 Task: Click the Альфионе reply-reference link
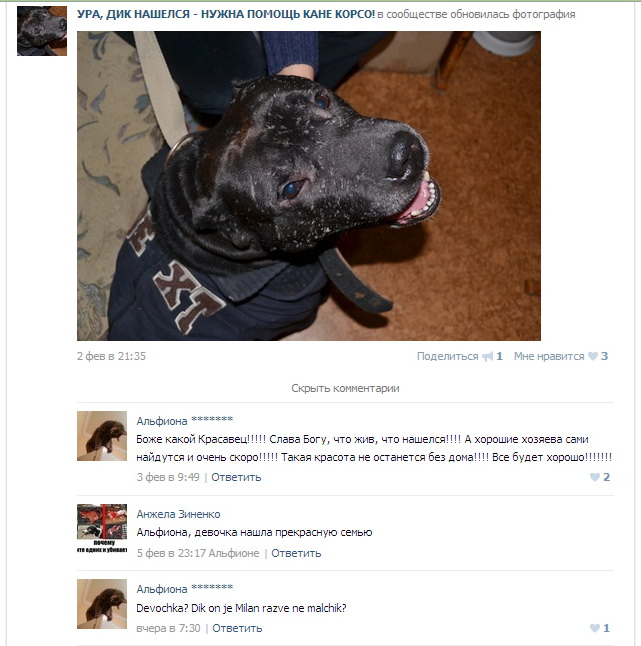tap(234, 553)
